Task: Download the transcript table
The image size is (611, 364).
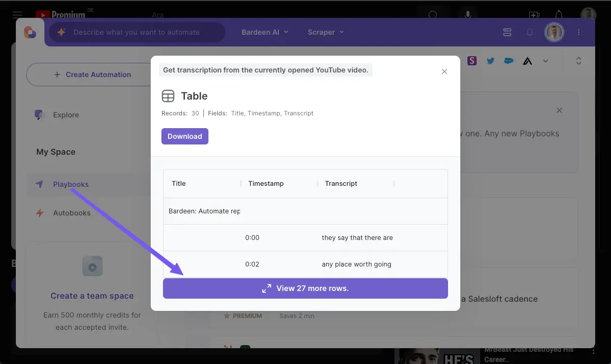Action: pos(185,136)
